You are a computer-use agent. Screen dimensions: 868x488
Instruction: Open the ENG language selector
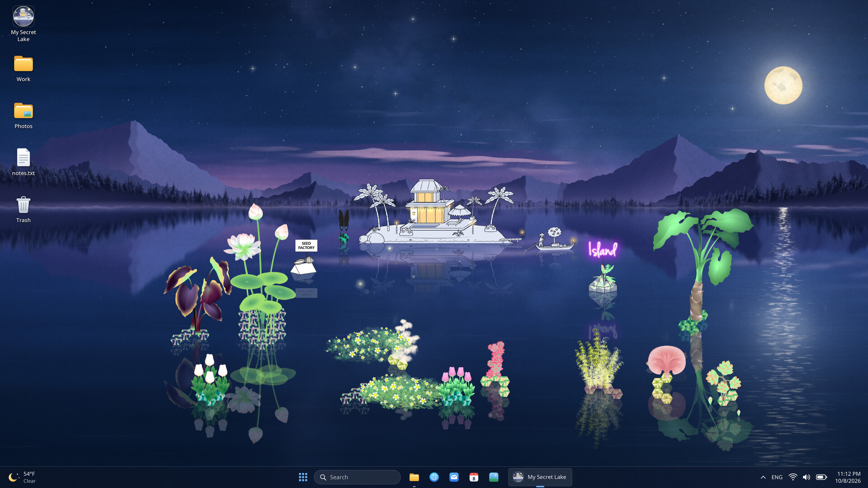(777, 477)
